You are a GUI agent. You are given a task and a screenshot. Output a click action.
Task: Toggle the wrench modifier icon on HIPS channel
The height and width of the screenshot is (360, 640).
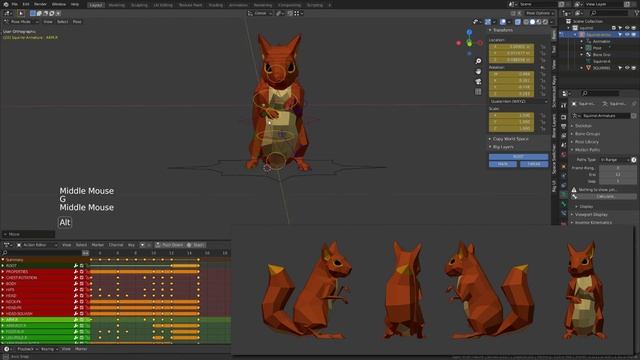pyautogui.click(x=76, y=290)
